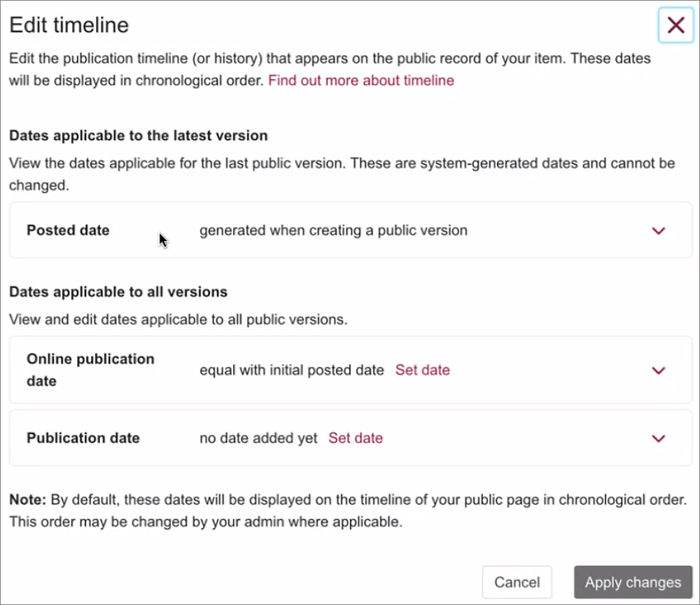Expand the Publication date row chevron

[x=658, y=438]
